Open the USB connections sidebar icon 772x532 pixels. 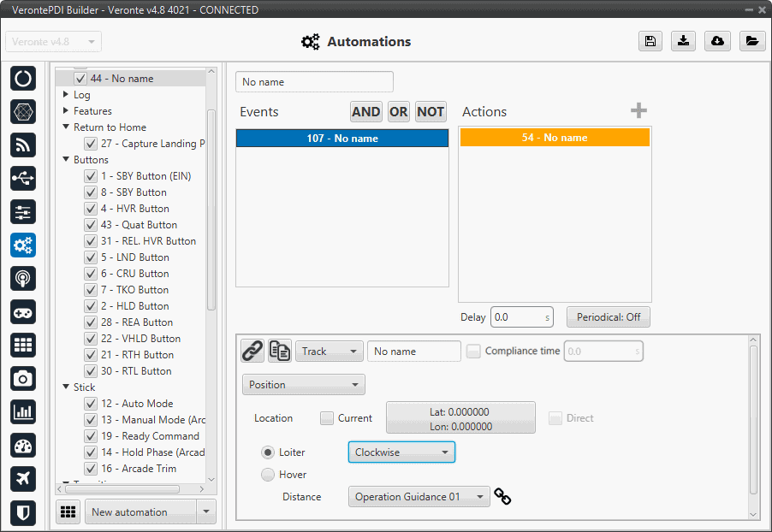pyautogui.click(x=23, y=178)
